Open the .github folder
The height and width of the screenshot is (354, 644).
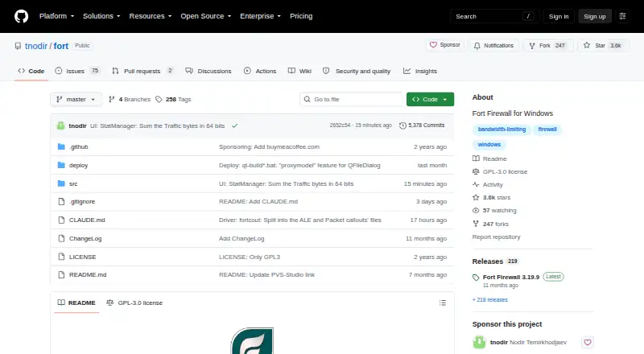point(78,146)
